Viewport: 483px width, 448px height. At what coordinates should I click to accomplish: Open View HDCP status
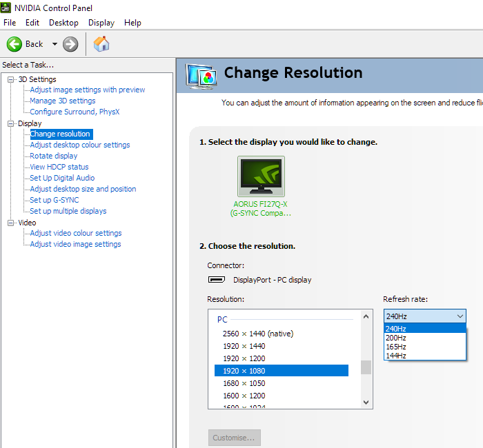pos(59,167)
